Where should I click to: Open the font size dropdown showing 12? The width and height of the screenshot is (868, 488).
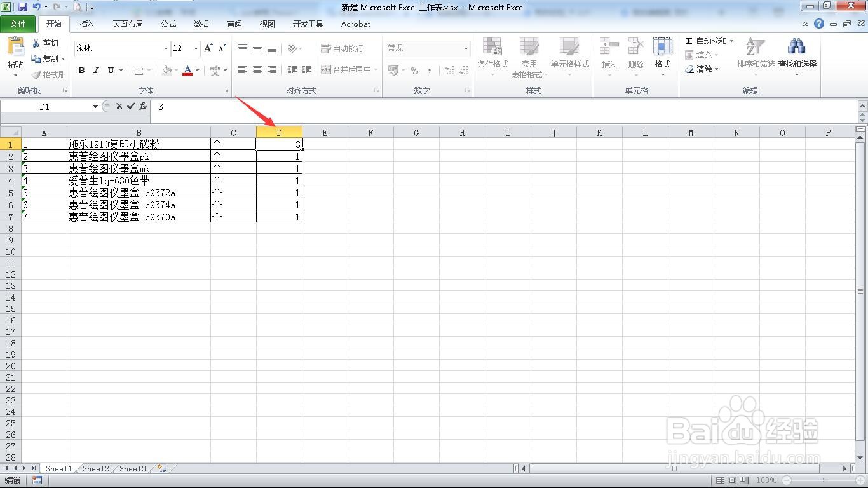click(196, 48)
